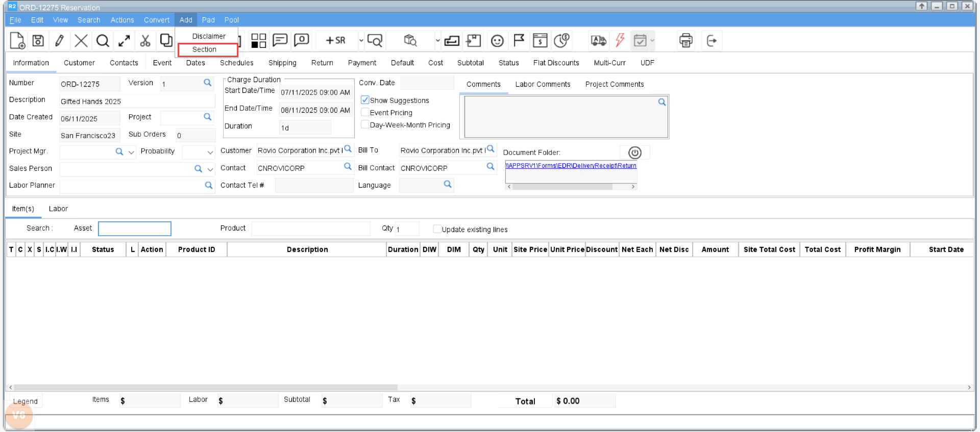Click the red lightning bolt icon

coord(620,40)
